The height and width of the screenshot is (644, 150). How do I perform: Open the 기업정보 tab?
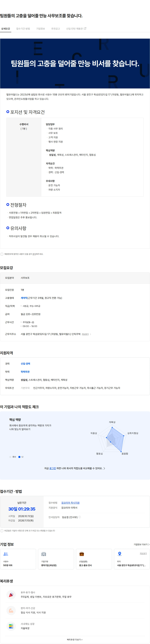pos(40,29)
